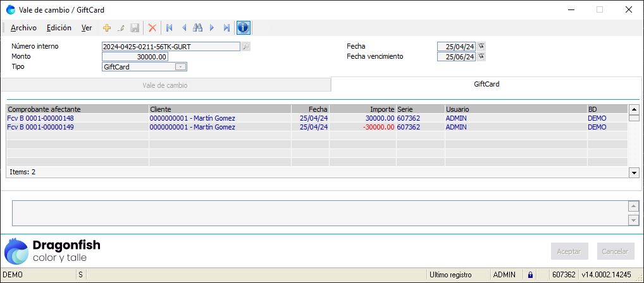Click Ultimo registro in status bar
Image resolution: width=644 pixels, height=283 pixels.
point(450,275)
